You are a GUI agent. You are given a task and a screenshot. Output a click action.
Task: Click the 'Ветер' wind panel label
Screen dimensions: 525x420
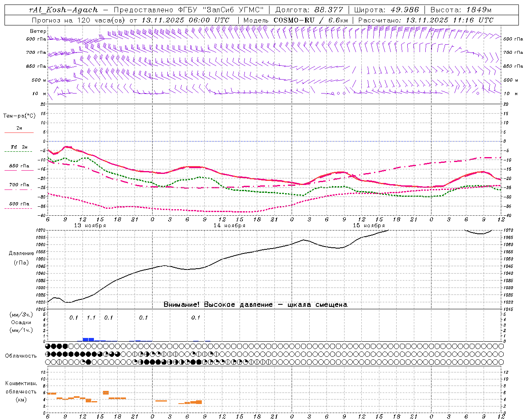[38, 31]
